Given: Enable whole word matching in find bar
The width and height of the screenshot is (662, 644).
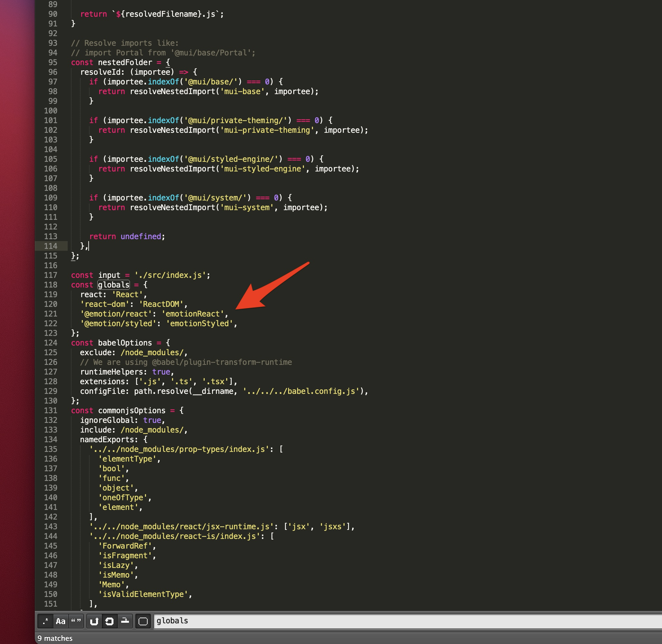Looking at the screenshot, I should pos(76,621).
